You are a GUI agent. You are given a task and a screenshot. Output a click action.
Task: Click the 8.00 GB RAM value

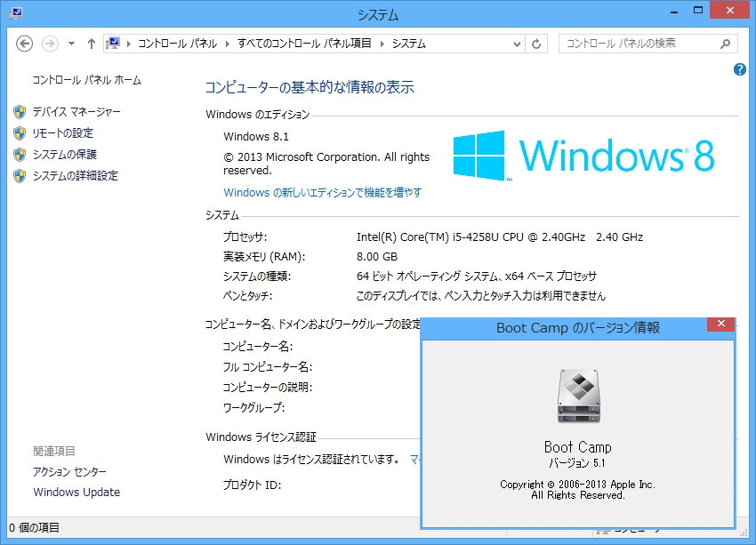click(x=377, y=256)
